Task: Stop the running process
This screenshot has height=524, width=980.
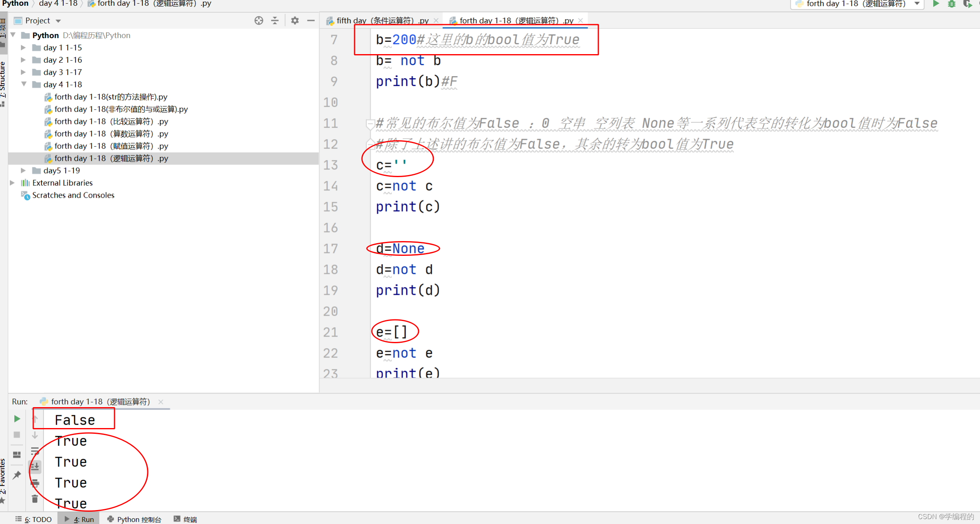Action: click(17, 435)
